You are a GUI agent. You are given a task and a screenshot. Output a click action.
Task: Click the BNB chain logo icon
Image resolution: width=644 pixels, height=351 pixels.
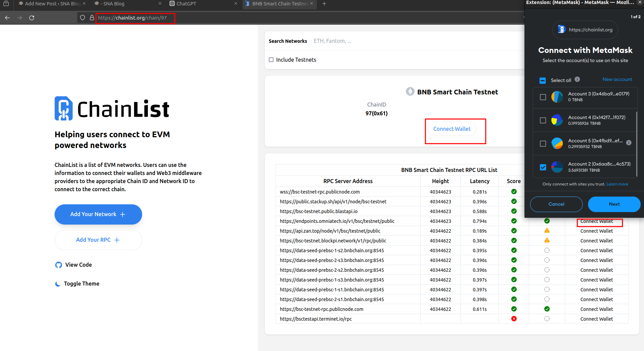click(x=410, y=92)
